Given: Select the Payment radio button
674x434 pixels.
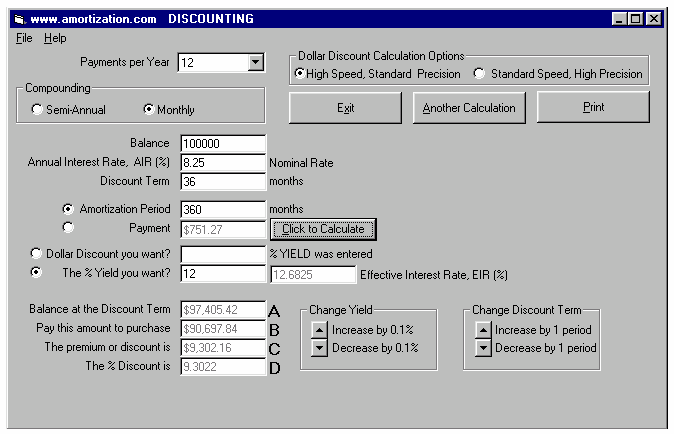Looking at the screenshot, I should click(68, 228).
